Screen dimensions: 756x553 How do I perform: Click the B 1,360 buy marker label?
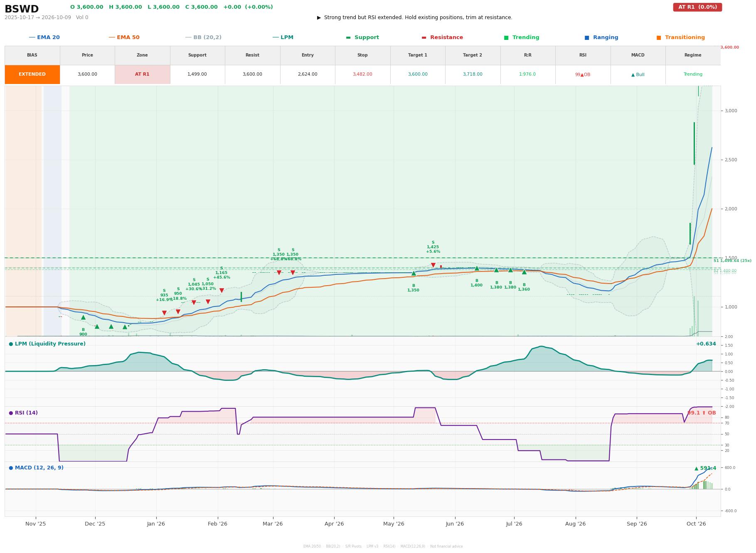pos(524,287)
